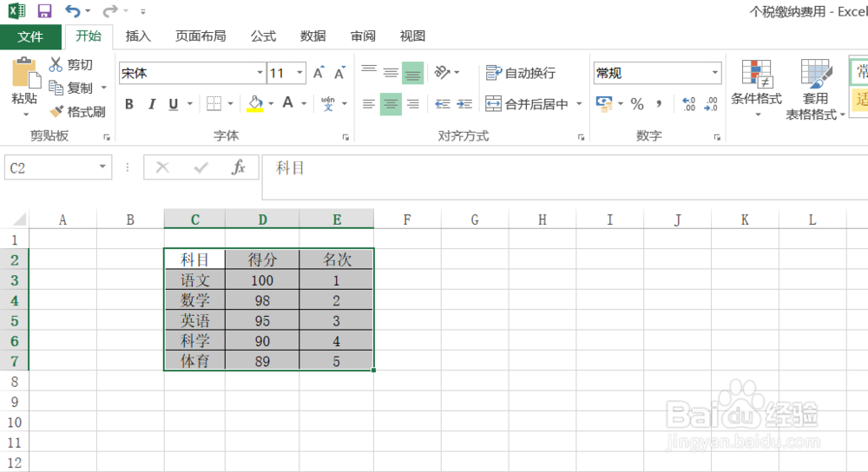The height and width of the screenshot is (472, 868).
Task: Switch to the 页面布局 tab
Action: [x=201, y=36]
